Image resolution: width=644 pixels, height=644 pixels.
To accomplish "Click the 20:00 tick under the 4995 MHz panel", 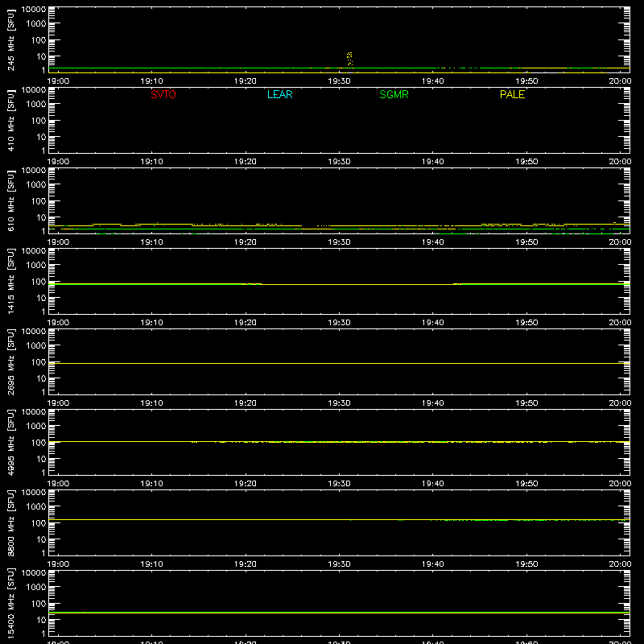I will click(x=620, y=484).
